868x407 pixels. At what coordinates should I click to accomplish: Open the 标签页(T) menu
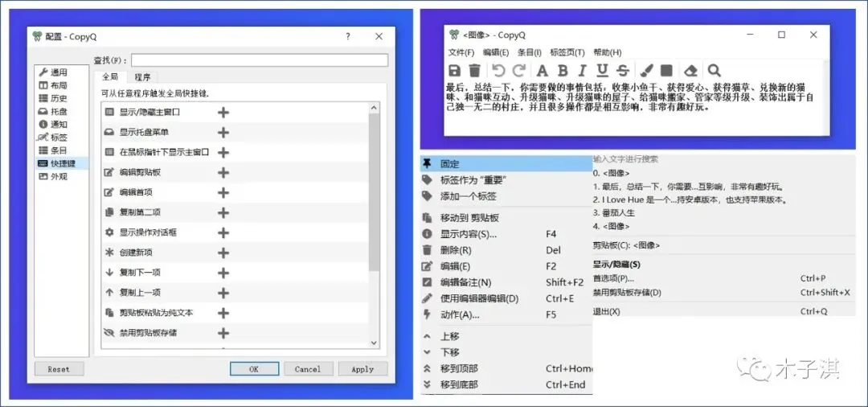pos(567,52)
